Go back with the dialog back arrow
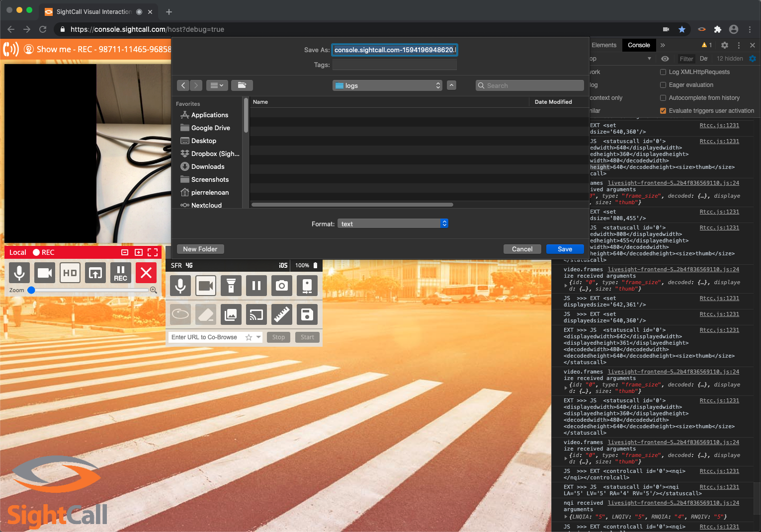The width and height of the screenshot is (761, 532). pyautogui.click(x=183, y=85)
